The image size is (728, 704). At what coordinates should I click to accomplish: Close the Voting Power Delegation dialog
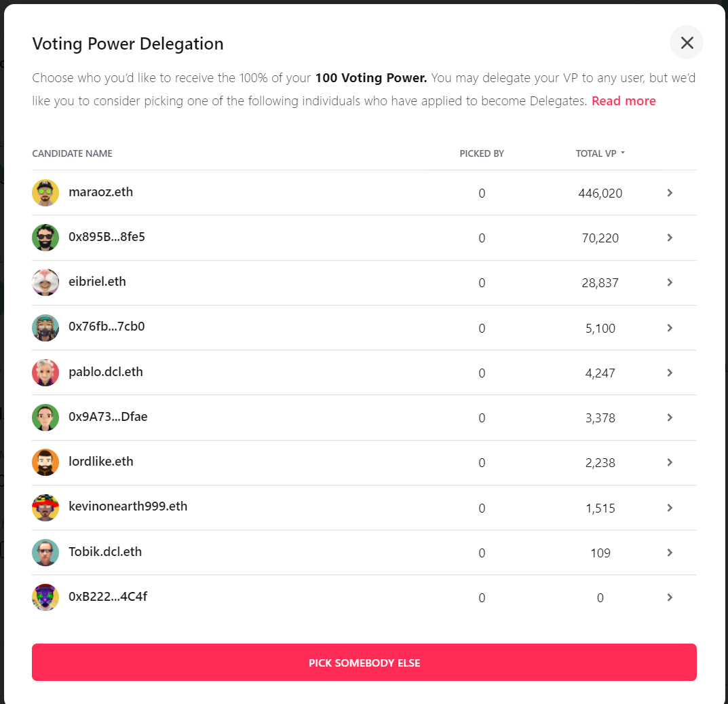click(686, 42)
